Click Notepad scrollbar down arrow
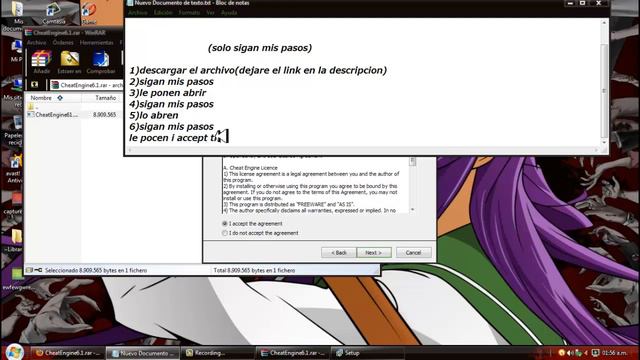This screenshot has height=360, width=640. coord(604,142)
